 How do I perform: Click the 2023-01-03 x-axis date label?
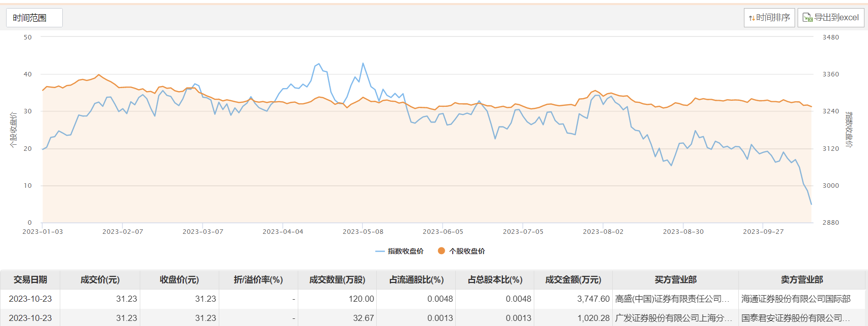(43, 232)
